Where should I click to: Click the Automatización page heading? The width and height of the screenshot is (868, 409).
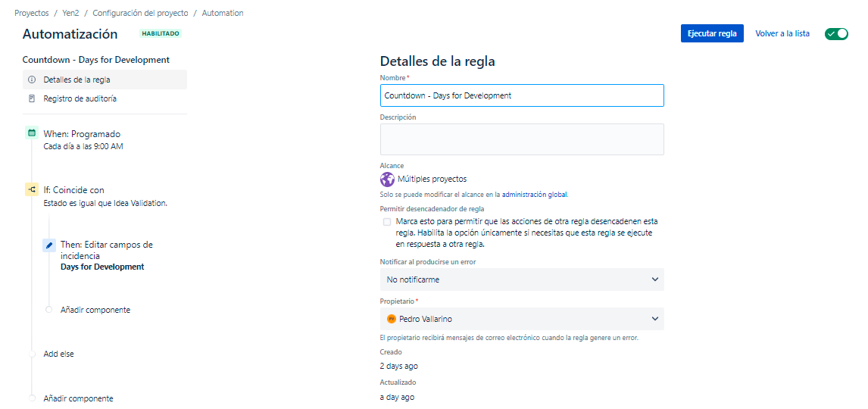70,34
